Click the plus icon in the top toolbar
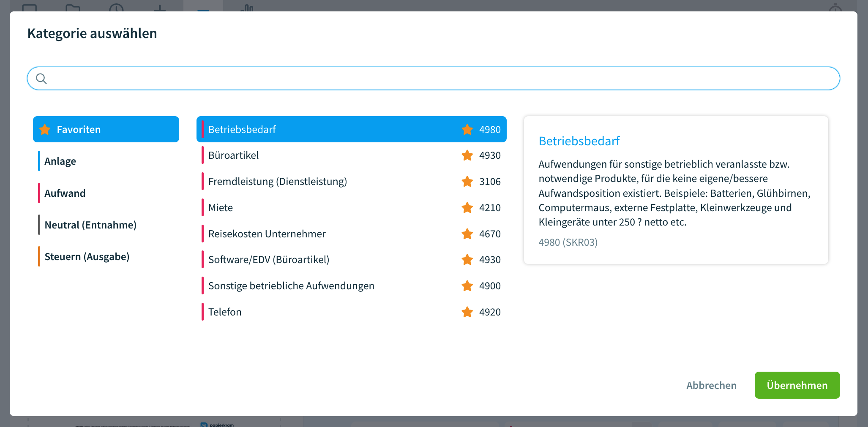This screenshot has width=868, height=427. pos(159,7)
